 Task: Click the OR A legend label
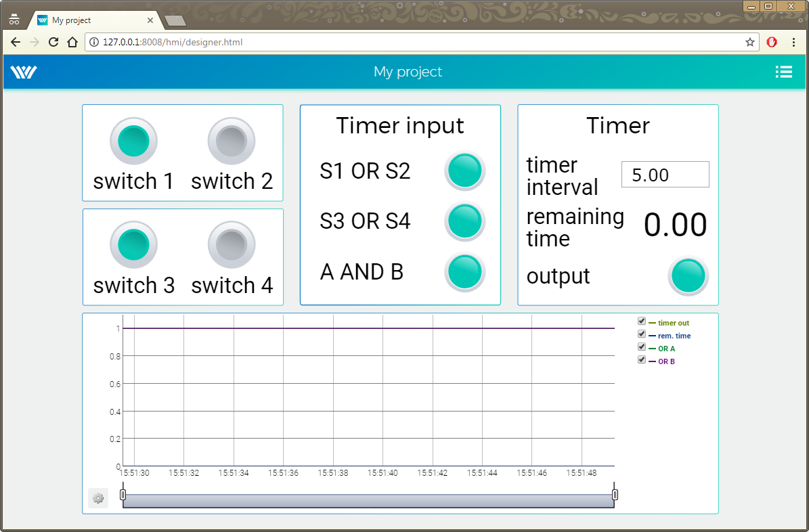[x=667, y=349]
